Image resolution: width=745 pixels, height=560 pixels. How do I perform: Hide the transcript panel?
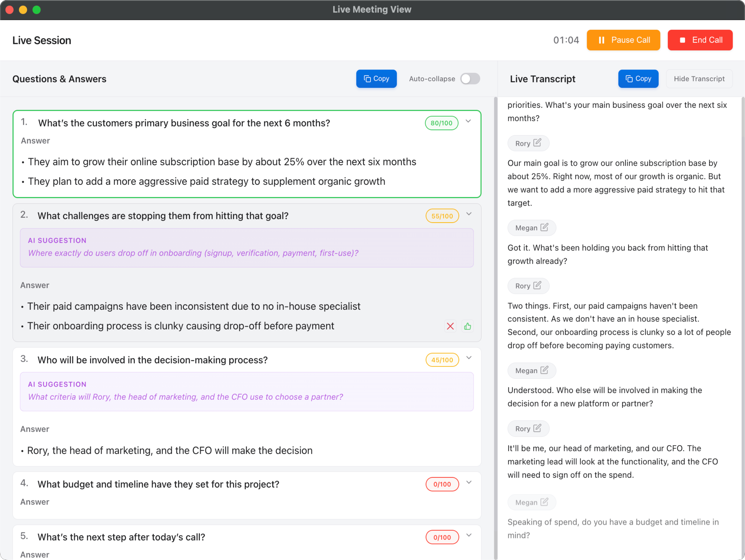[699, 78]
